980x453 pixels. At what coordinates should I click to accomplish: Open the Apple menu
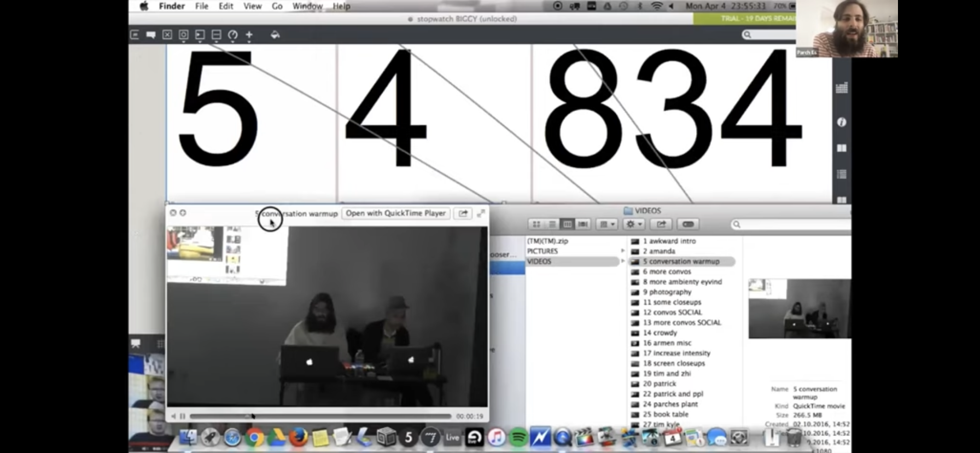[144, 6]
